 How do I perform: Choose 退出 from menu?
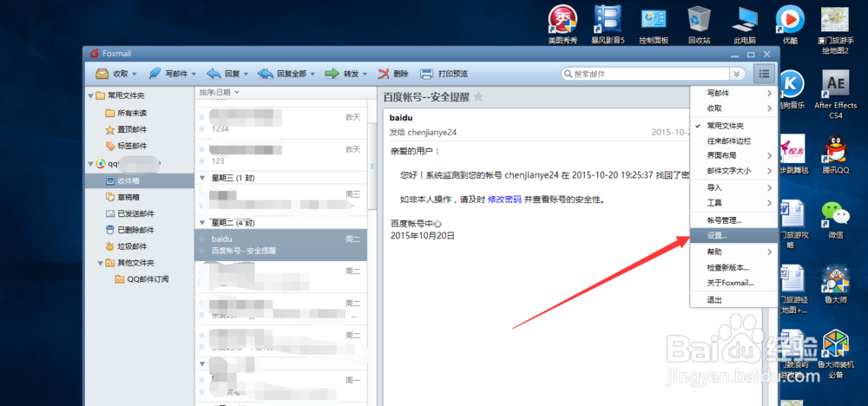[733, 300]
